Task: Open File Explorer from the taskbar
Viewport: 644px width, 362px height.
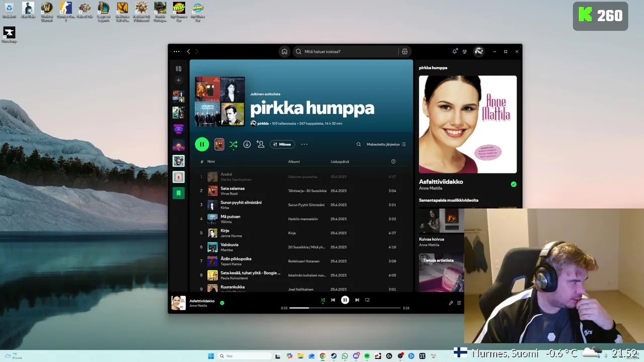Action: pyautogui.click(x=300, y=356)
